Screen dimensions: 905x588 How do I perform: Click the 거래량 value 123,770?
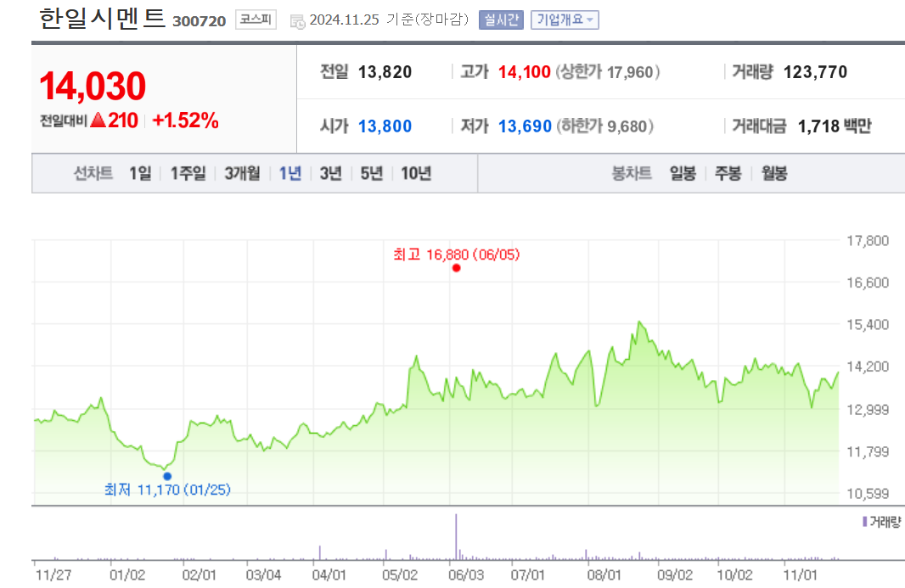point(815,72)
